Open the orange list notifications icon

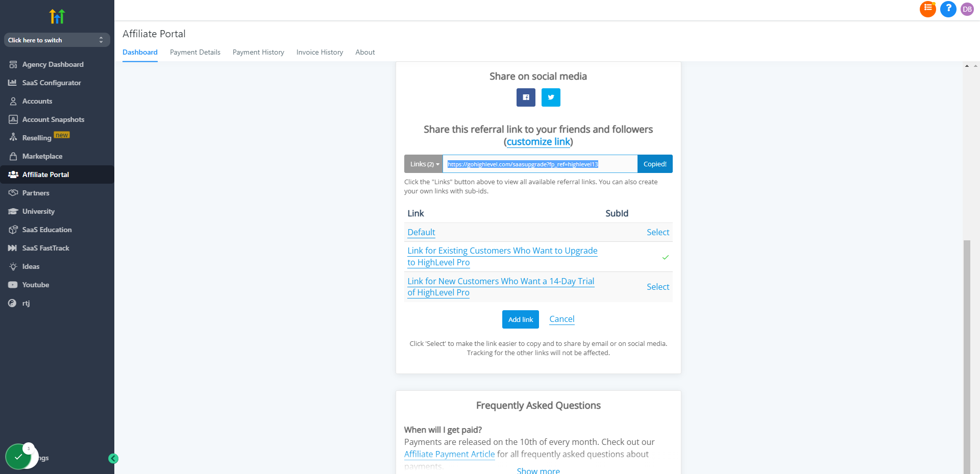(x=928, y=9)
